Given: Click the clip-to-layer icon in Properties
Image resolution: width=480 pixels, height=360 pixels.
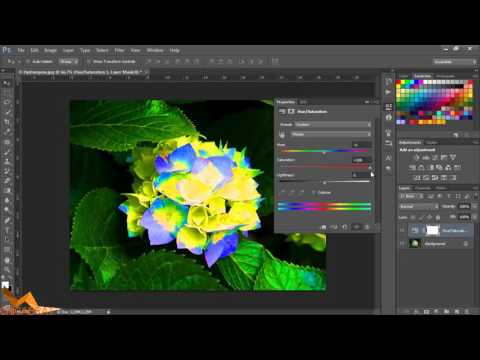Looking at the screenshot, I should (323, 227).
